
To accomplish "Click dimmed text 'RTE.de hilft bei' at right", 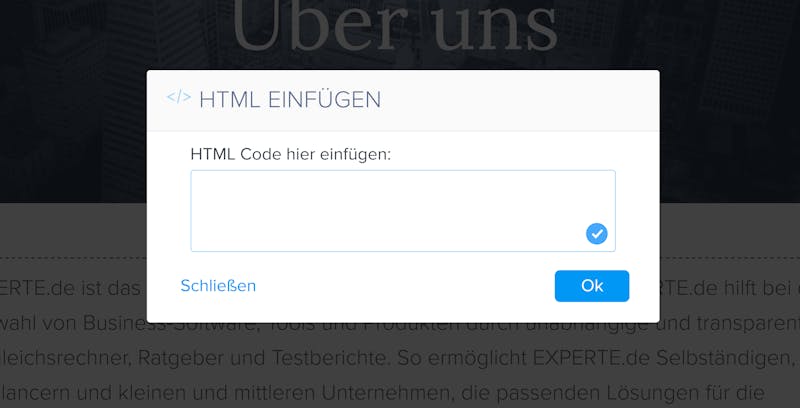I will click(x=729, y=288).
